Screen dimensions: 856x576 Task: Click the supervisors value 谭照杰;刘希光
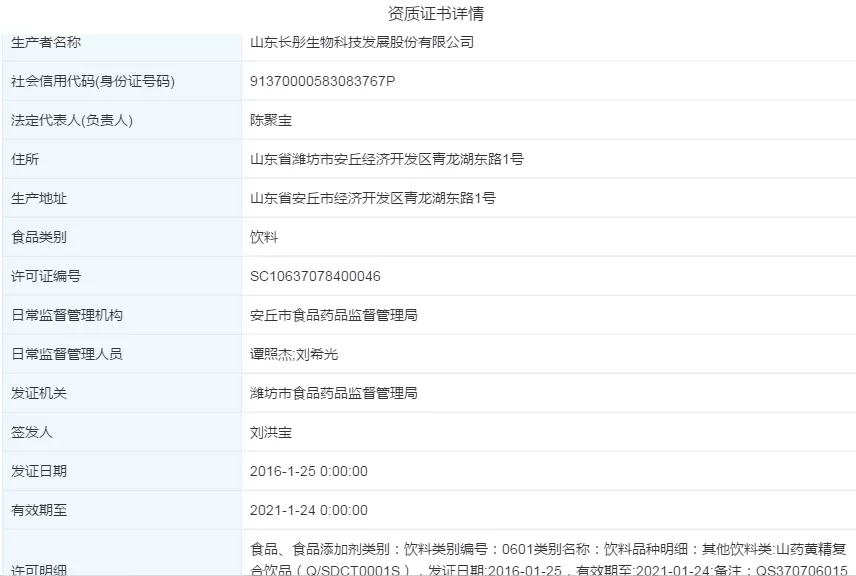pyautogui.click(x=294, y=354)
